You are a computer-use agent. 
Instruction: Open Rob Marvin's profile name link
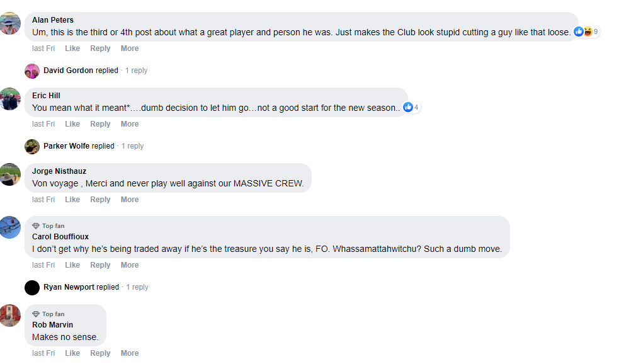pos(52,325)
